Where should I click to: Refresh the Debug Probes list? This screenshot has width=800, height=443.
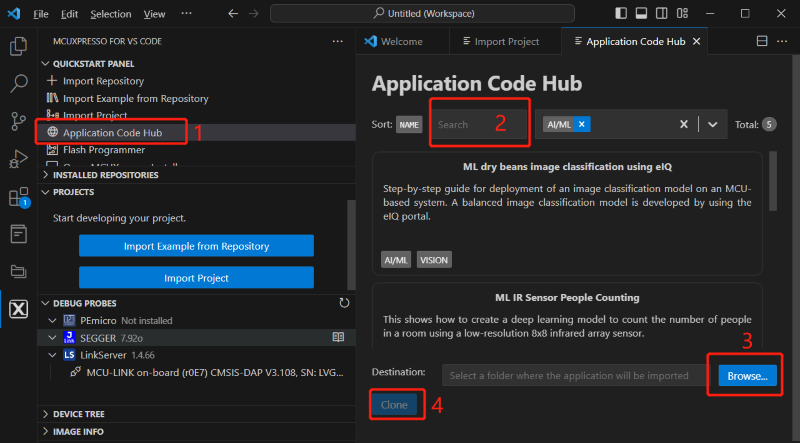click(x=344, y=303)
